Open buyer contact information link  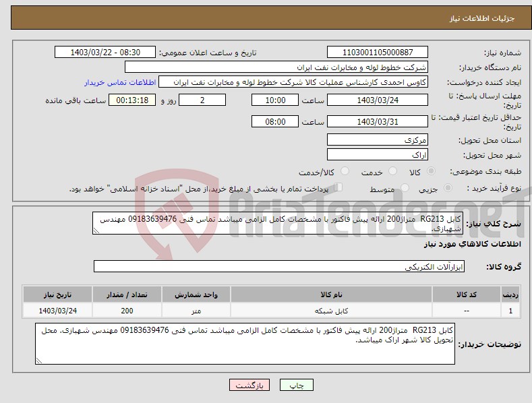click(120, 82)
